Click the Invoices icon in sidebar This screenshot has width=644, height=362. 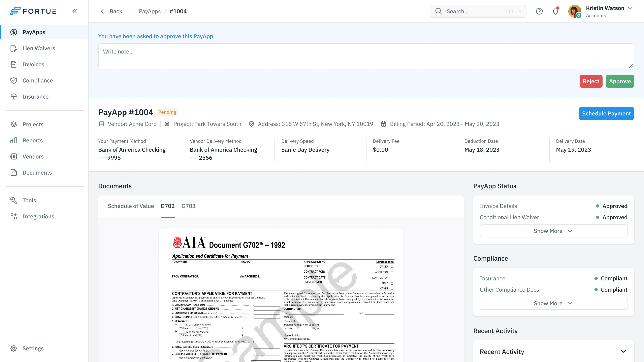point(14,64)
